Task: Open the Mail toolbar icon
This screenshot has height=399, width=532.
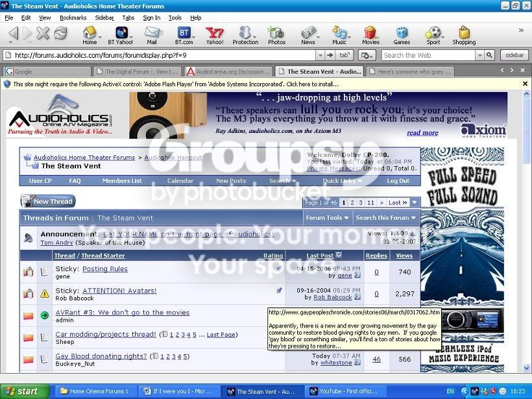Action: (x=152, y=36)
